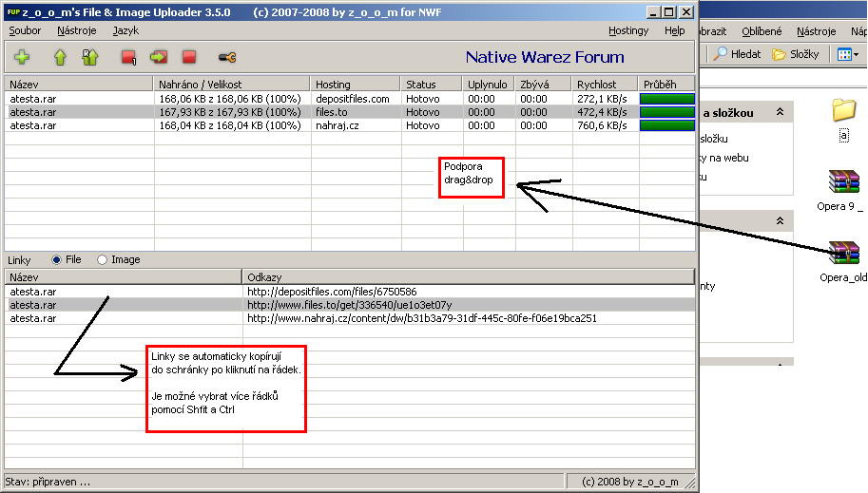Image resolution: width=868 pixels, height=493 pixels.
Task: Click the plain red stop square icon
Action: pos(189,57)
